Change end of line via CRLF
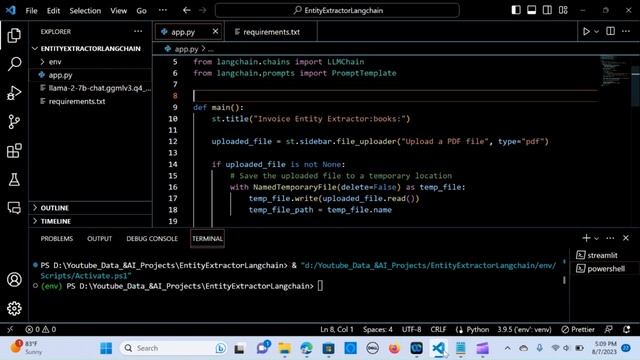640x360 pixels. pos(438,329)
